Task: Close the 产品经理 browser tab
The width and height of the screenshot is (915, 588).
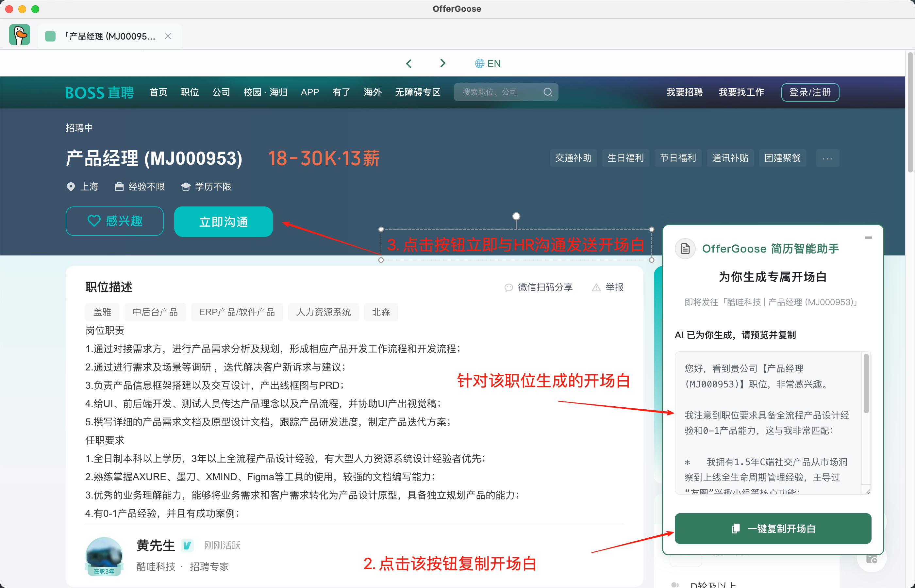Action: point(168,36)
